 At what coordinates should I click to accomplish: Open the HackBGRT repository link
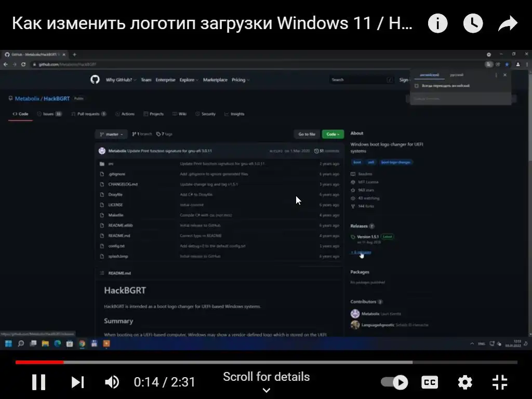click(x=57, y=99)
